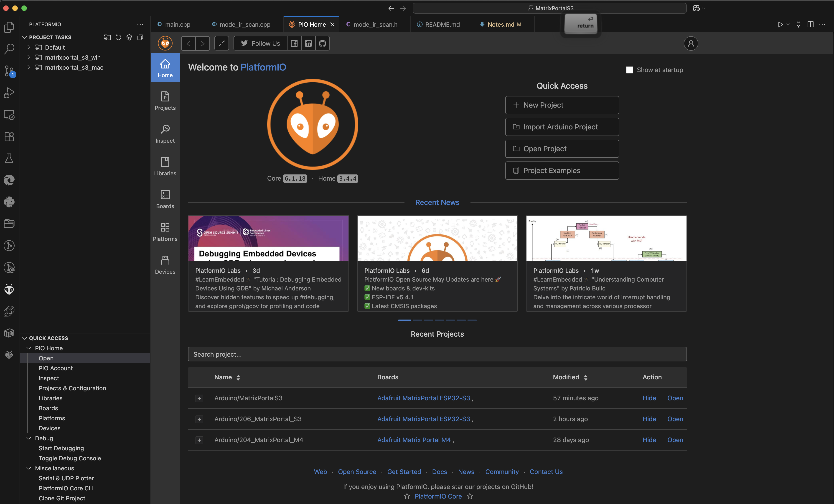
Task: Click the New Project button
Action: [x=562, y=105]
